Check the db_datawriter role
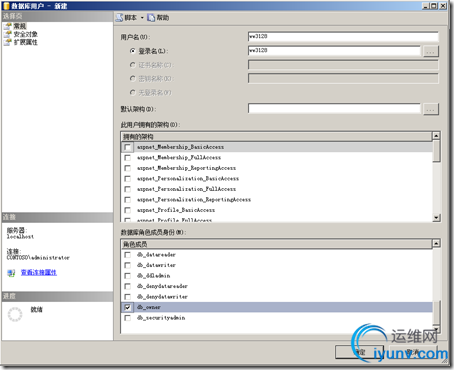This screenshot has height=370, width=454. coord(127,265)
